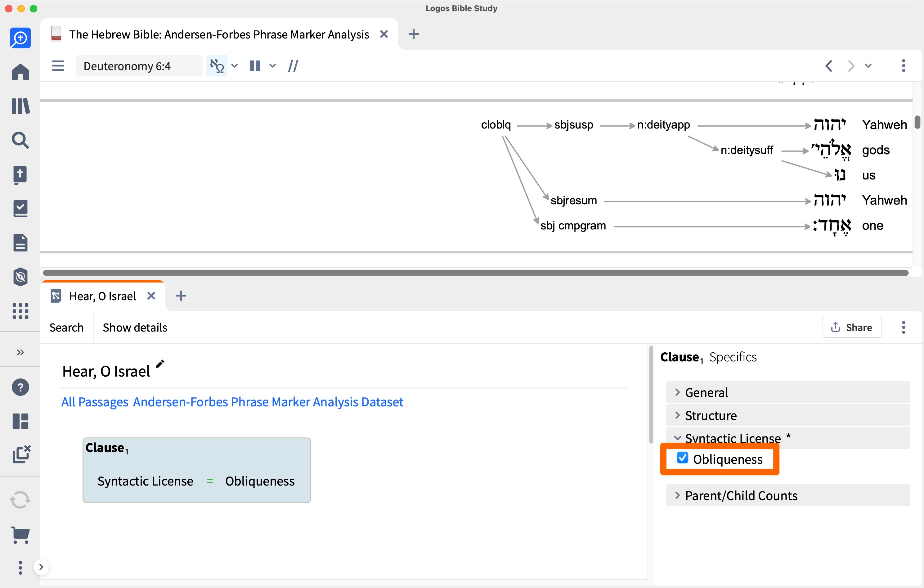Open the navigation history dropdown chevron
The height and width of the screenshot is (588, 924).
pyautogui.click(x=868, y=66)
